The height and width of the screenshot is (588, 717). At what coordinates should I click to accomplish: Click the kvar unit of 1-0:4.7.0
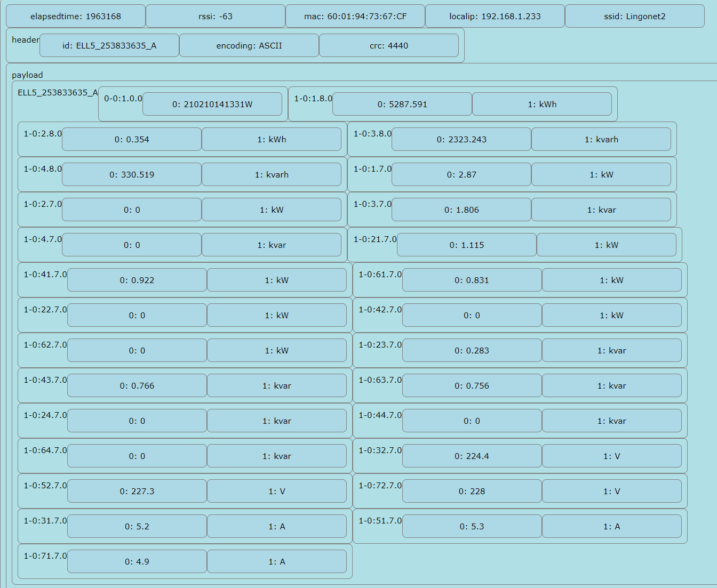click(272, 245)
